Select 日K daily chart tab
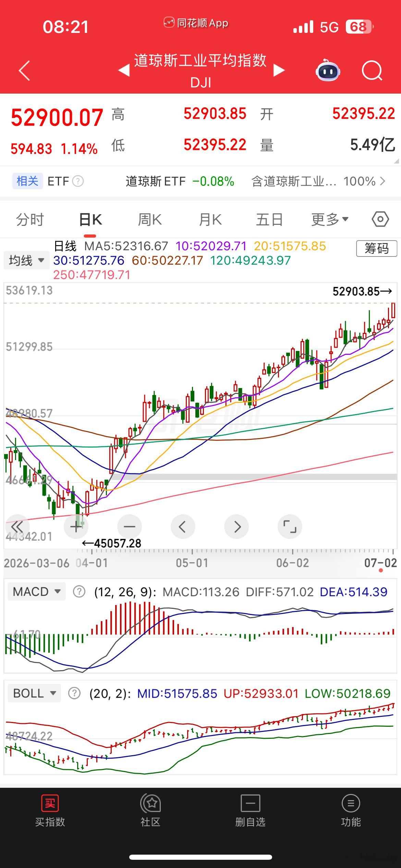Image resolution: width=401 pixels, height=868 pixels. pyautogui.click(x=90, y=219)
